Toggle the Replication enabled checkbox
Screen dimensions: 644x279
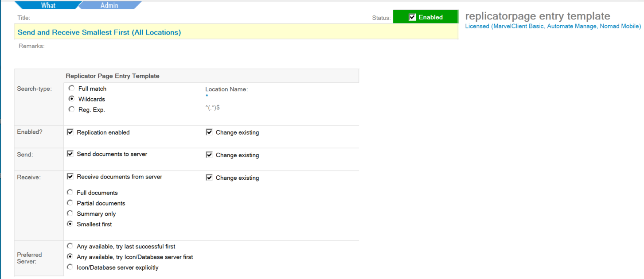[70, 132]
